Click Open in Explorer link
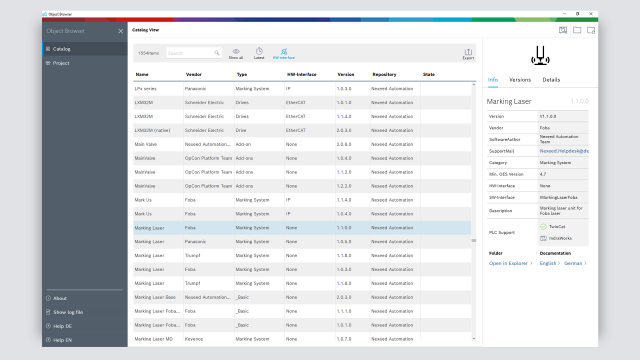640x360 pixels. pos(511,263)
